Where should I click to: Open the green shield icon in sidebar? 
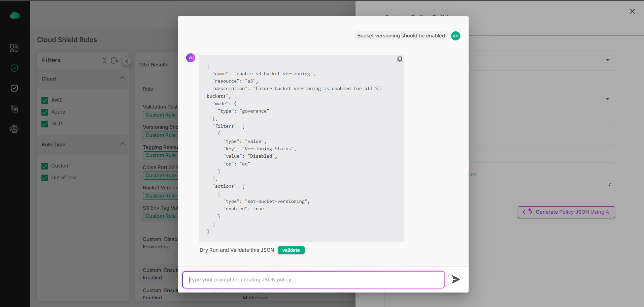14,68
